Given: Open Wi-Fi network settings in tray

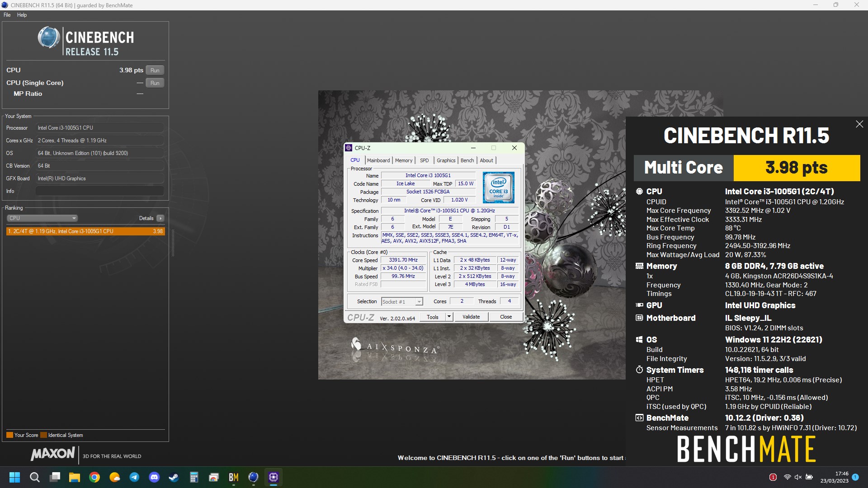Looking at the screenshot, I should point(787,477).
